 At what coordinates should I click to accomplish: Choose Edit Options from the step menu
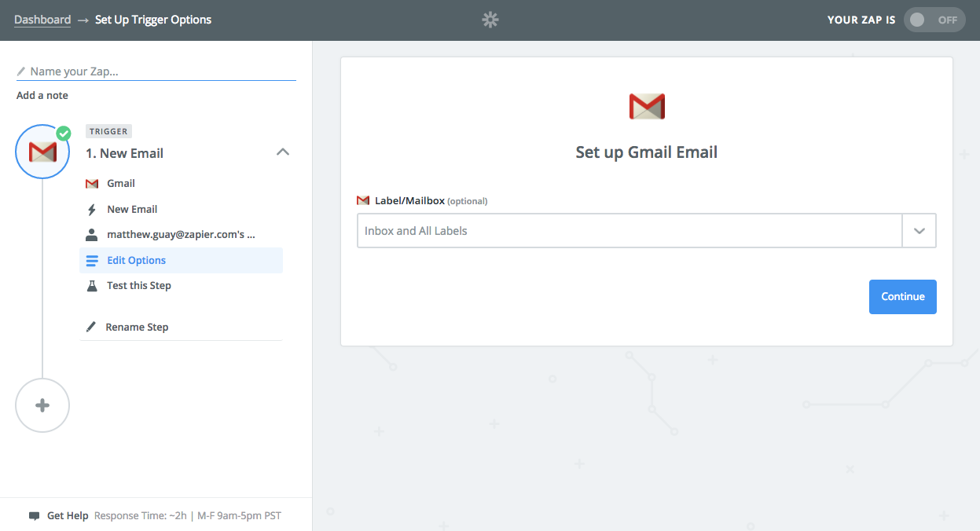(x=136, y=260)
